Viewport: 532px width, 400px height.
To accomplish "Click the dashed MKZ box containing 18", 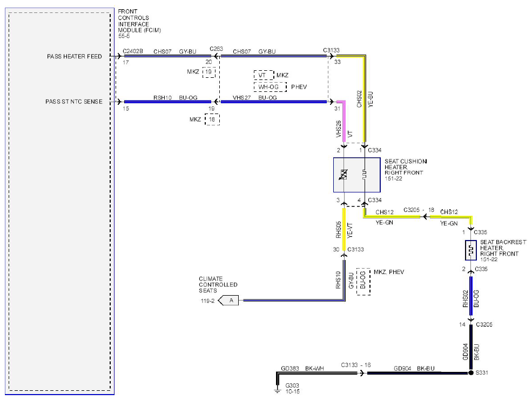I will point(212,119).
